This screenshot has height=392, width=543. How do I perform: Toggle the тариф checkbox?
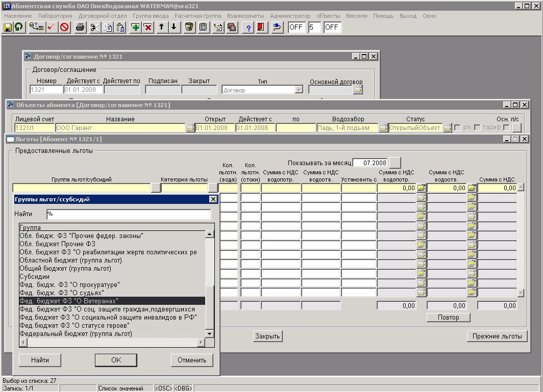click(x=477, y=127)
